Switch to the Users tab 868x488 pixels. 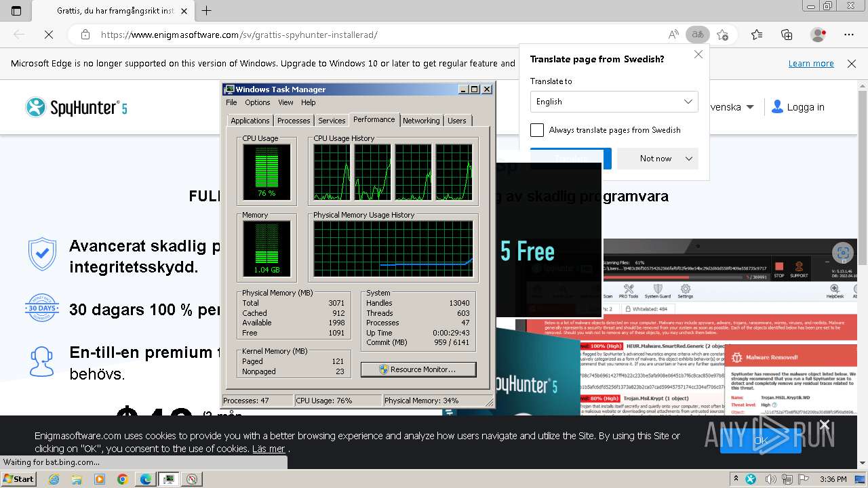coord(457,121)
